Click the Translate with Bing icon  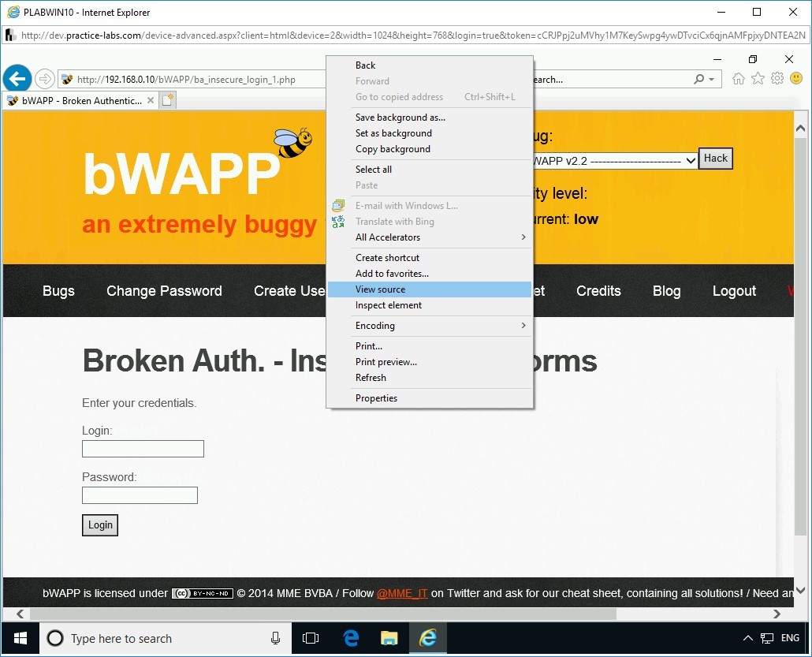339,221
